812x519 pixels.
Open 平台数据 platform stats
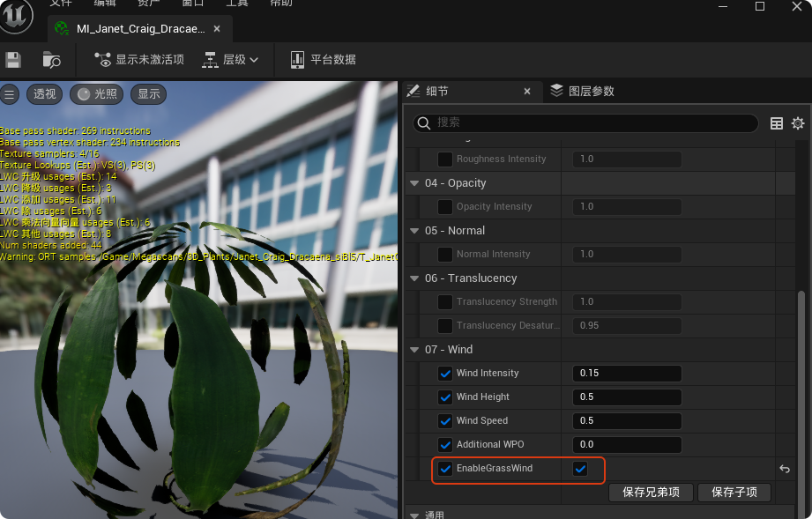[324, 60]
